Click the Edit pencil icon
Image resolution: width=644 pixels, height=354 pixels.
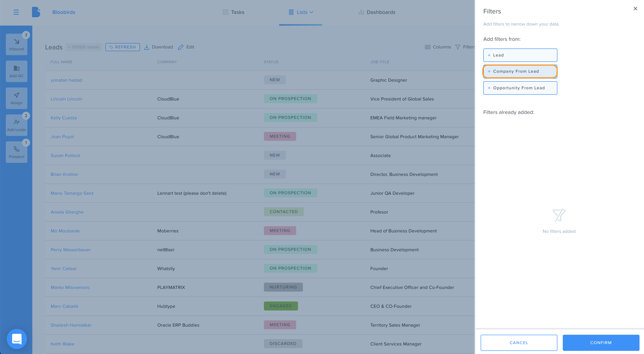click(x=181, y=47)
